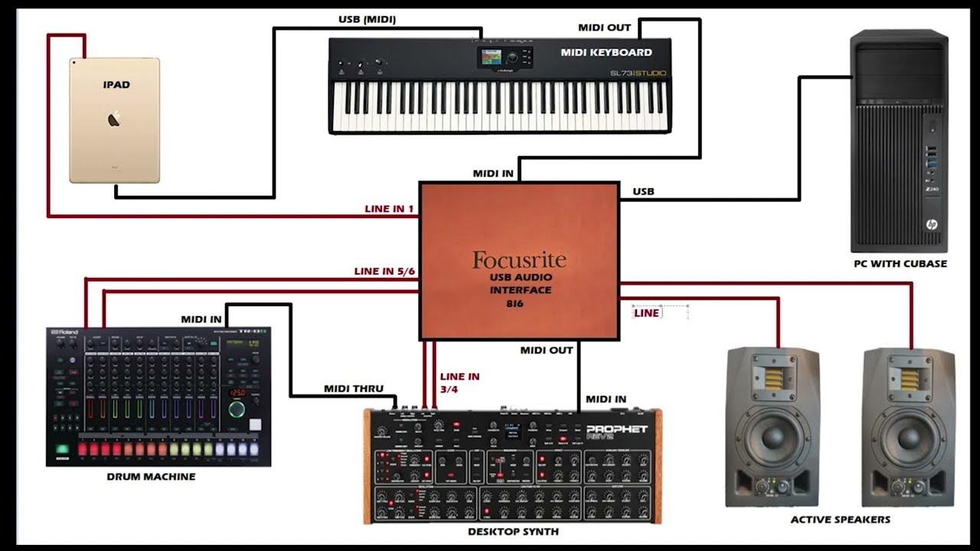Click the "MIDI OUT" label above the keyboard

click(x=605, y=28)
